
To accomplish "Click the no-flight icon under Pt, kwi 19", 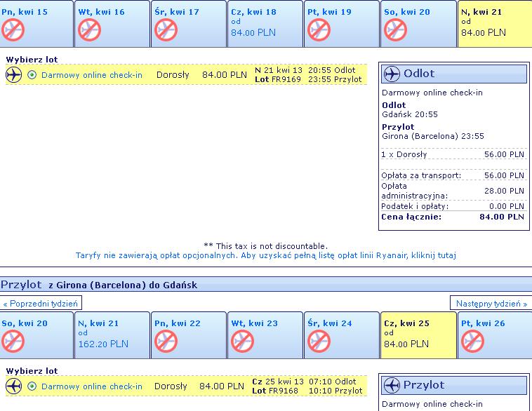I will tap(319, 30).
